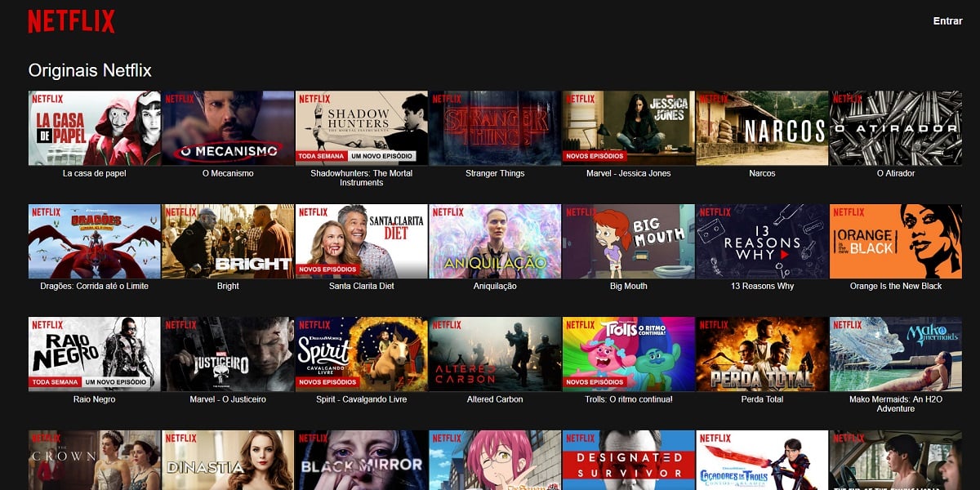Click the "13 Reasons Why" title caption
The width and height of the screenshot is (980, 490).
[x=762, y=287]
